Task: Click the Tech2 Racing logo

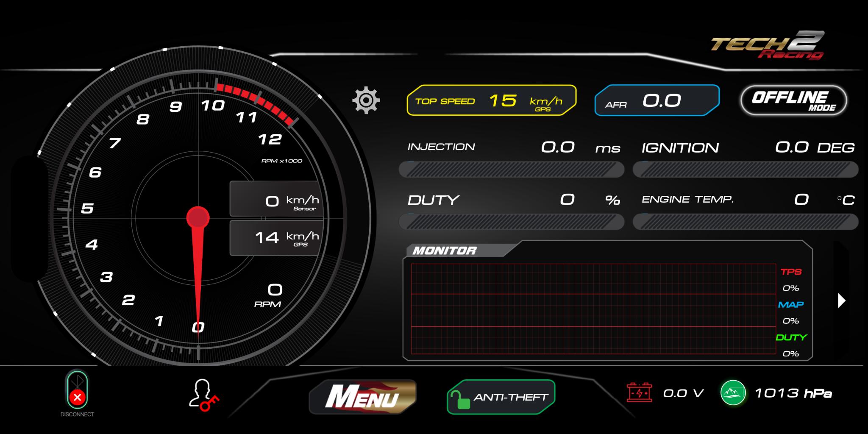Action: (768, 46)
